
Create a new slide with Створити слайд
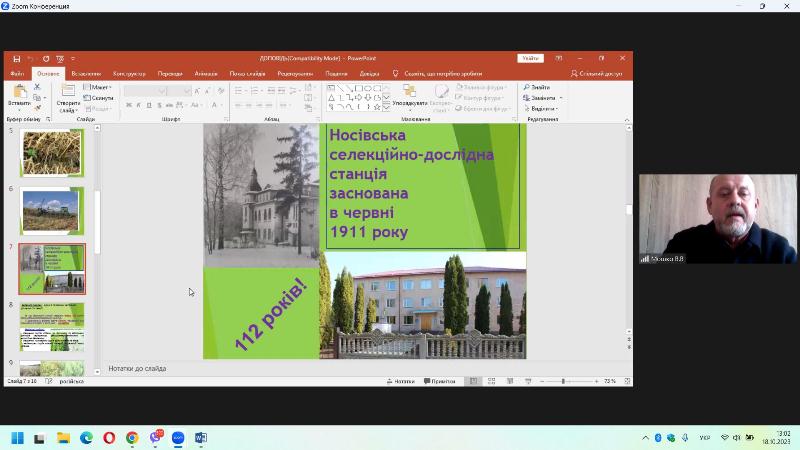click(x=68, y=93)
